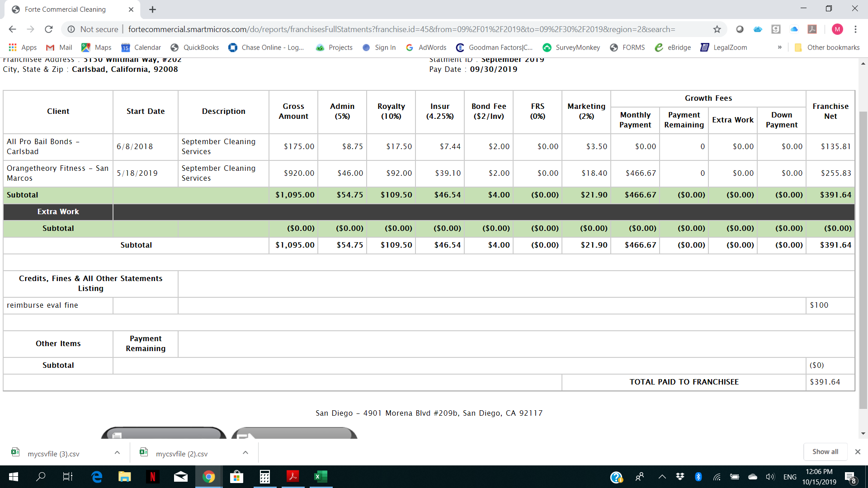Open the LegalZoom bookmark

coord(724,47)
